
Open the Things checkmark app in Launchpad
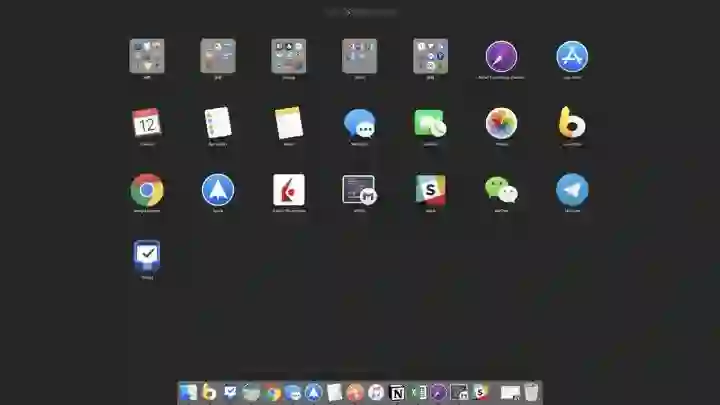click(x=147, y=256)
